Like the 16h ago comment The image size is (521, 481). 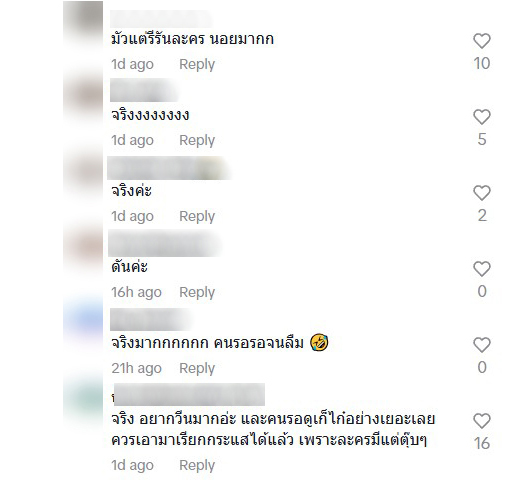(482, 269)
